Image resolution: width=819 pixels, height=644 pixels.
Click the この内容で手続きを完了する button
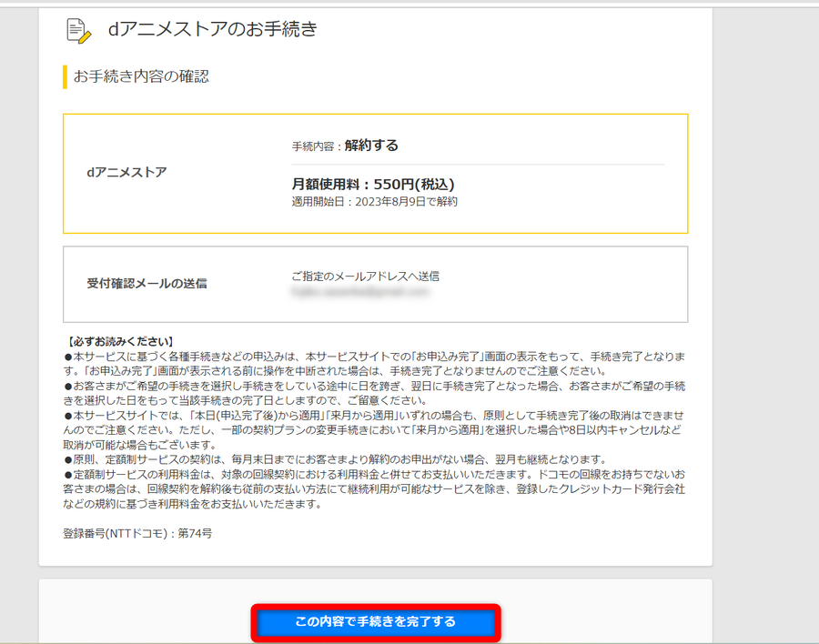376,622
